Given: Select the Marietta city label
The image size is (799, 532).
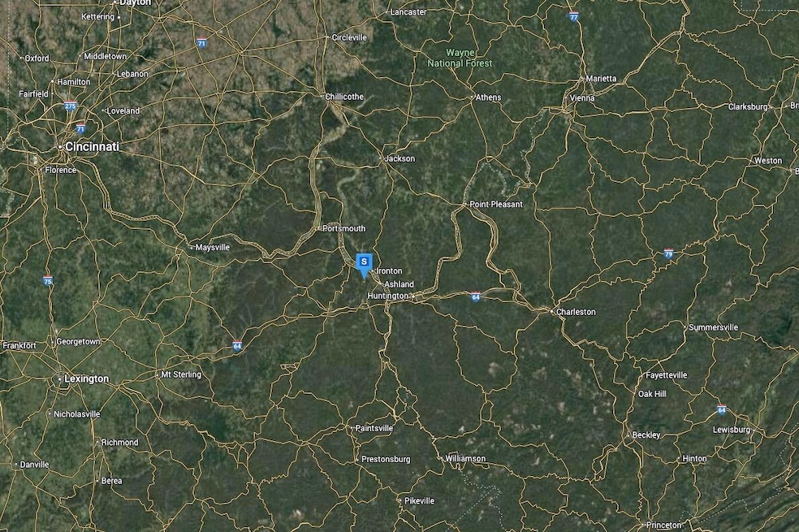Looking at the screenshot, I should [601, 79].
